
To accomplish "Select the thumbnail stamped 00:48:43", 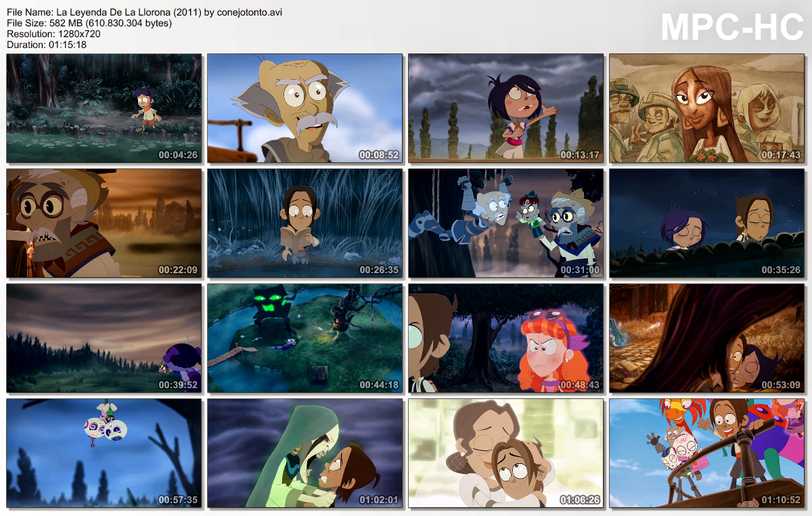I will click(x=505, y=338).
